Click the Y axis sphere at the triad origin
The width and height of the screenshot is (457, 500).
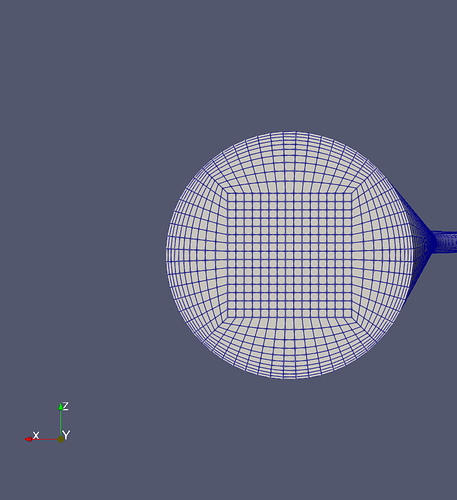pos(60,439)
